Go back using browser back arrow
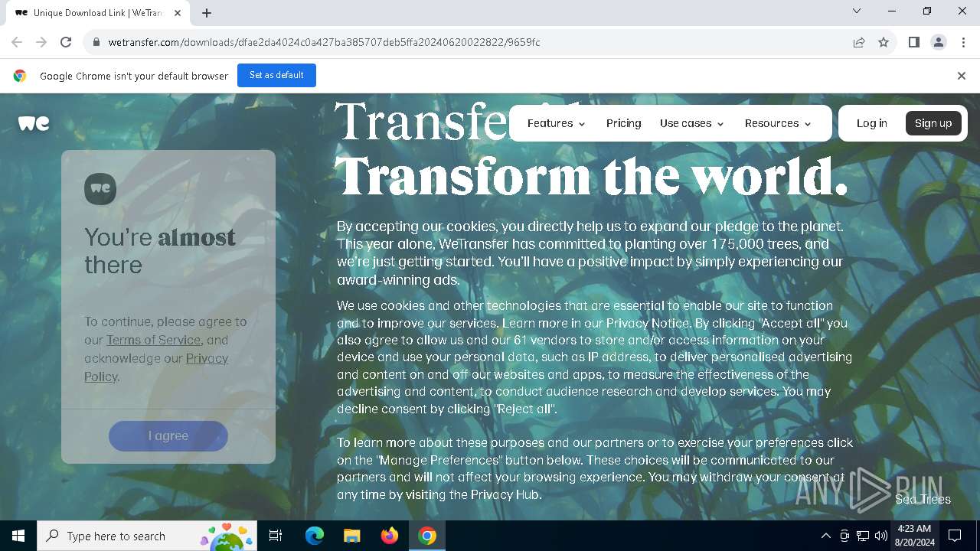 17,42
